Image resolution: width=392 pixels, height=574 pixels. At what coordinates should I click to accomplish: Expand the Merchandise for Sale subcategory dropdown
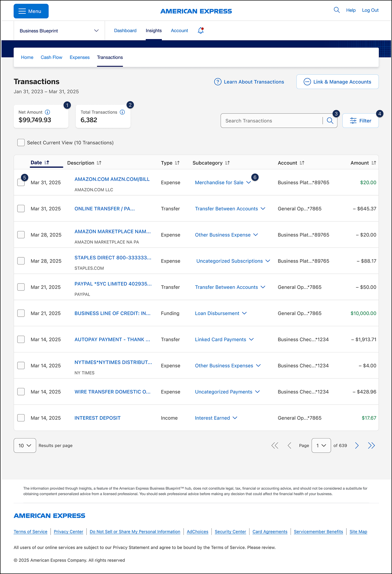point(249,182)
